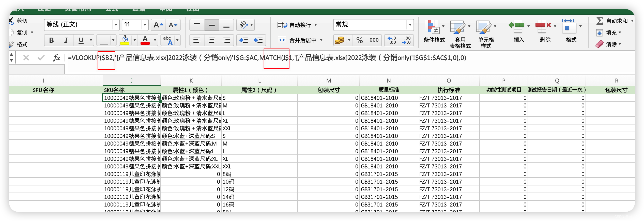Click the borders icon

coord(104,40)
